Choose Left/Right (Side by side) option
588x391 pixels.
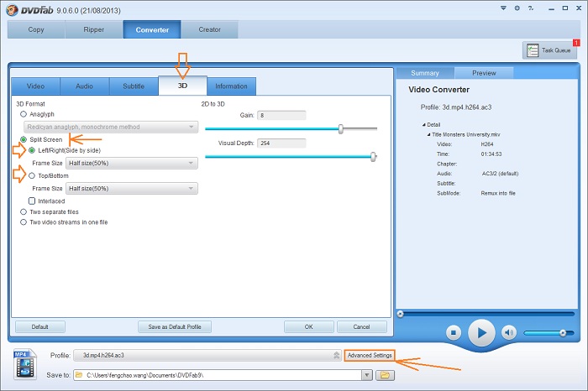(x=32, y=150)
